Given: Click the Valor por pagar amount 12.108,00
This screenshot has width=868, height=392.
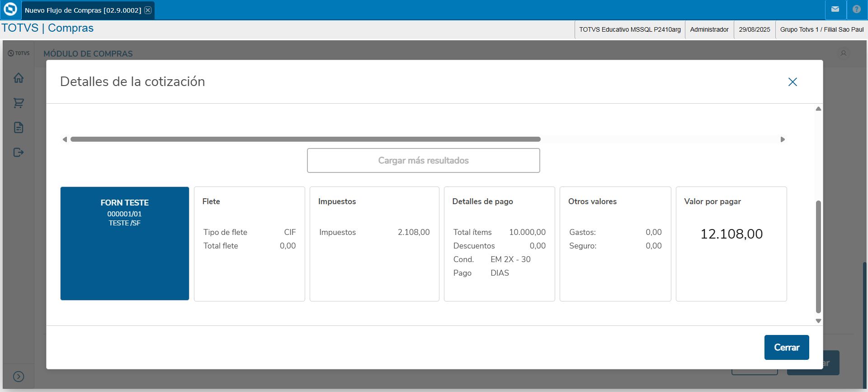Looking at the screenshot, I should point(731,234).
